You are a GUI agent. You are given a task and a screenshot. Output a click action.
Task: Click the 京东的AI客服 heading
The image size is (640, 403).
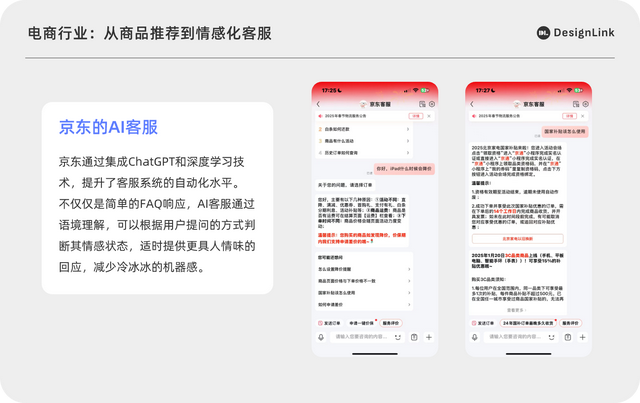click(109, 127)
